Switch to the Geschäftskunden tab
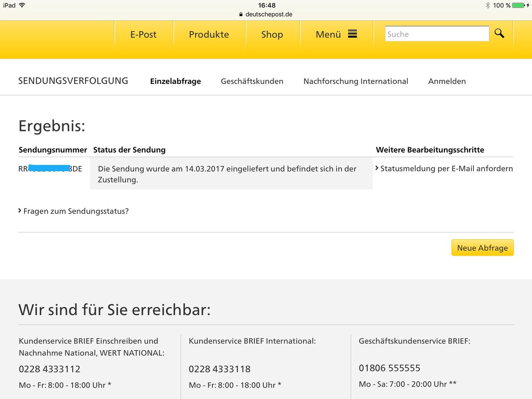The image size is (532, 399). 252,81
